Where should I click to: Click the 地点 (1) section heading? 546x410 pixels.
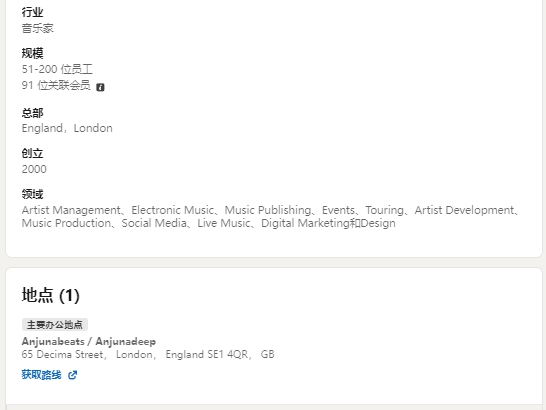[51, 295]
